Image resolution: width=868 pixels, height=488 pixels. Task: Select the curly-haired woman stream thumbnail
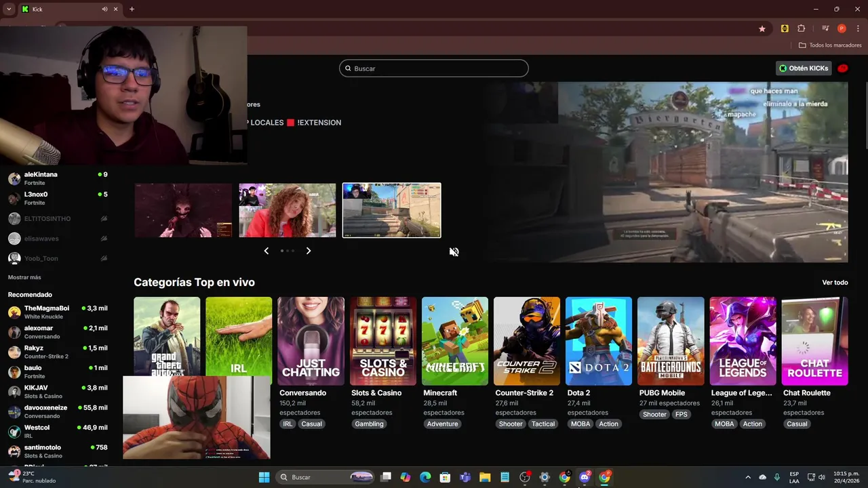click(288, 210)
